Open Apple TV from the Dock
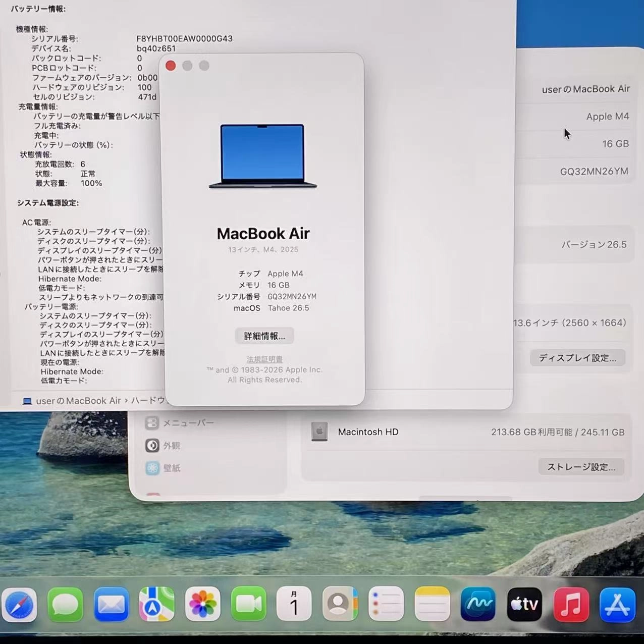 (x=524, y=604)
